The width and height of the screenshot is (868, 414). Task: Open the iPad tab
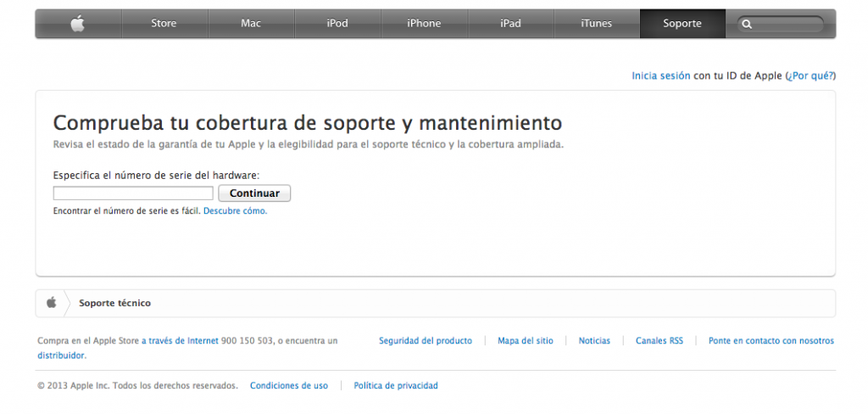tap(510, 23)
